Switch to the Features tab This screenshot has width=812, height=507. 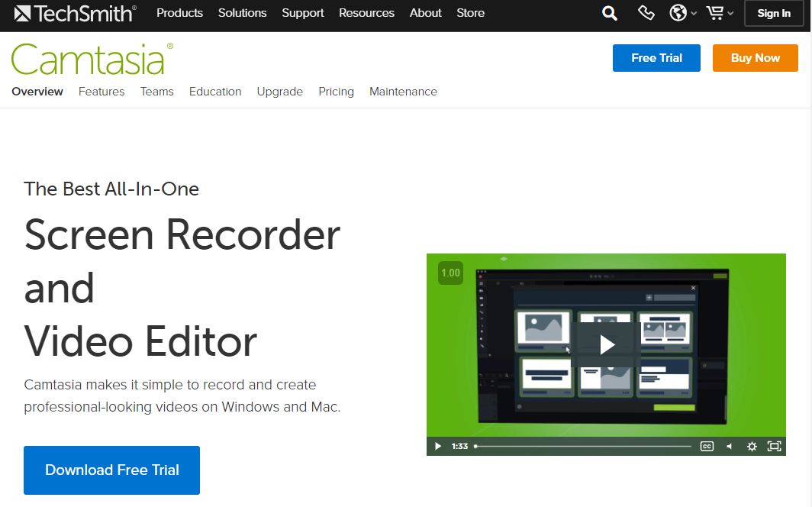point(101,92)
